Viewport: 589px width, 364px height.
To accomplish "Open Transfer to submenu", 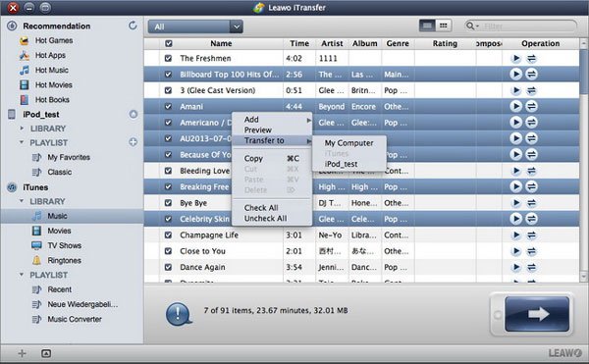I will click(x=272, y=140).
